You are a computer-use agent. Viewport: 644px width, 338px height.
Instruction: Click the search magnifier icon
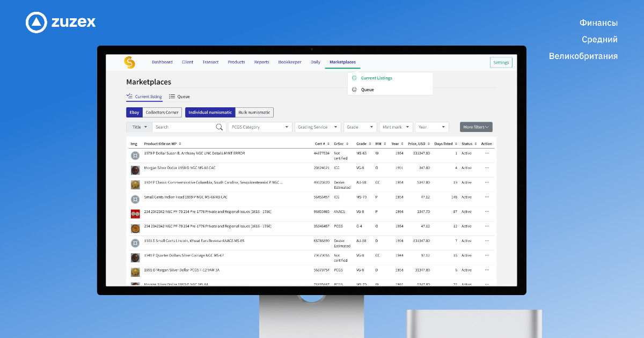(x=219, y=127)
